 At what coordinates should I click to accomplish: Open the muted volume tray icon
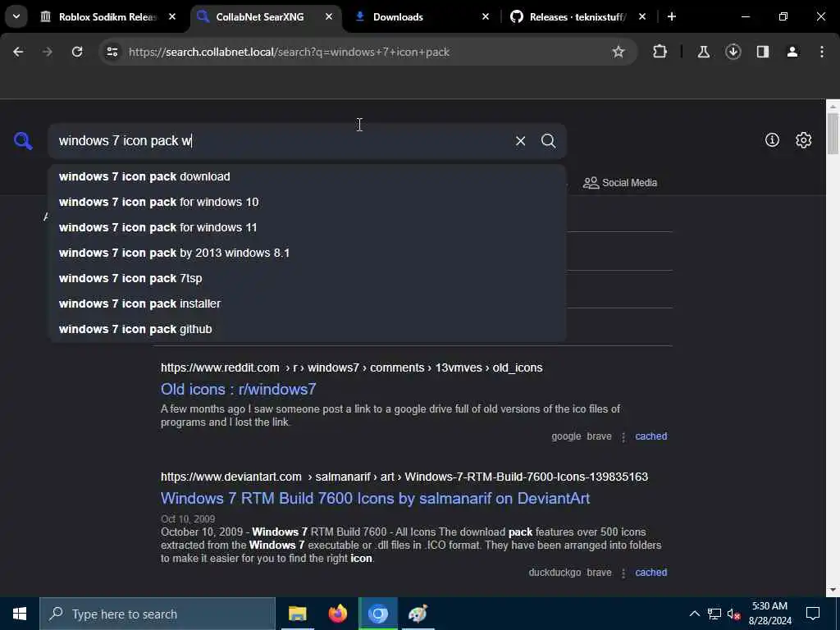733,614
